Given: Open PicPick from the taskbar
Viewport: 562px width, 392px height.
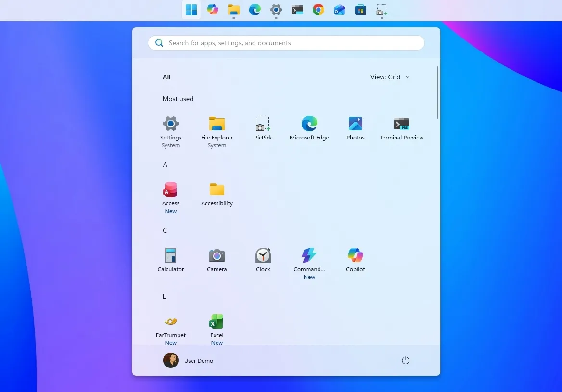Looking at the screenshot, I should [x=382, y=10].
